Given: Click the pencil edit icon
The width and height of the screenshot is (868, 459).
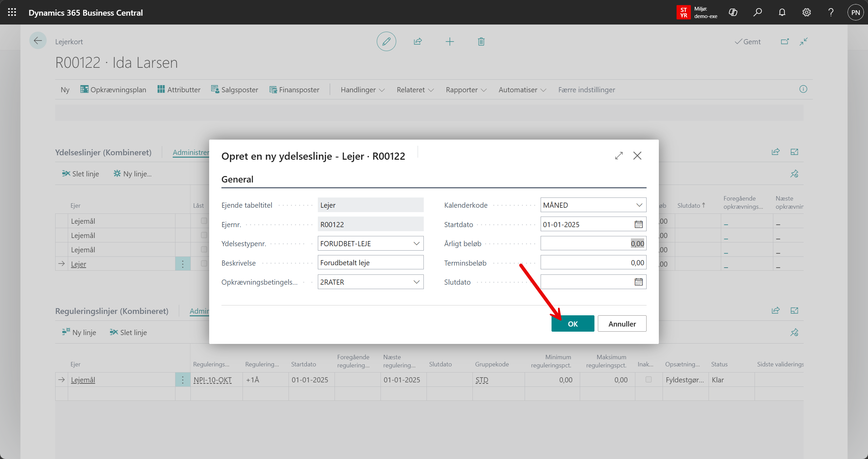Looking at the screenshot, I should point(386,42).
